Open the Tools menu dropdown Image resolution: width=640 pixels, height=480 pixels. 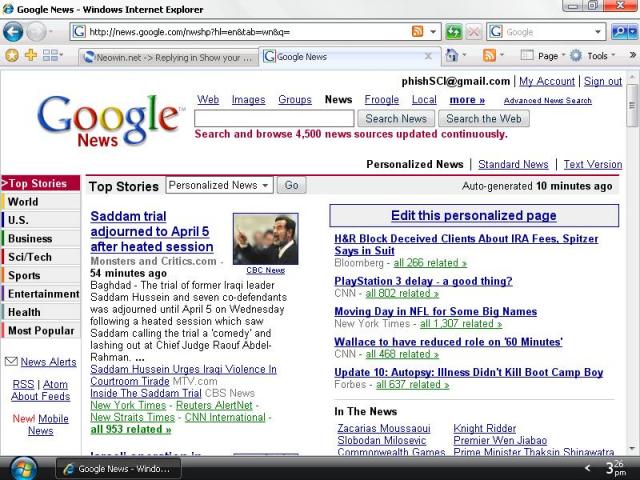601,56
